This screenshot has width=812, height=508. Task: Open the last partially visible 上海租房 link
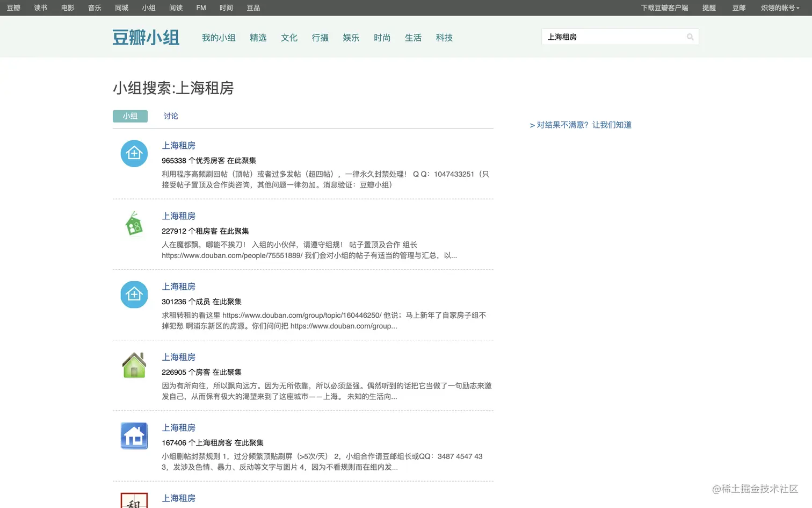pyautogui.click(x=179, y=498)
